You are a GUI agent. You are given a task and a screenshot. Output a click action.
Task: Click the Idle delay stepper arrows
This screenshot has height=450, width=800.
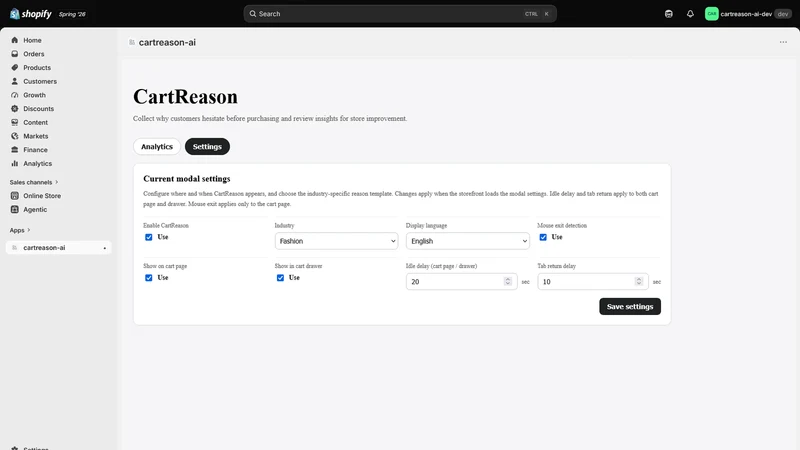(508, 281)
